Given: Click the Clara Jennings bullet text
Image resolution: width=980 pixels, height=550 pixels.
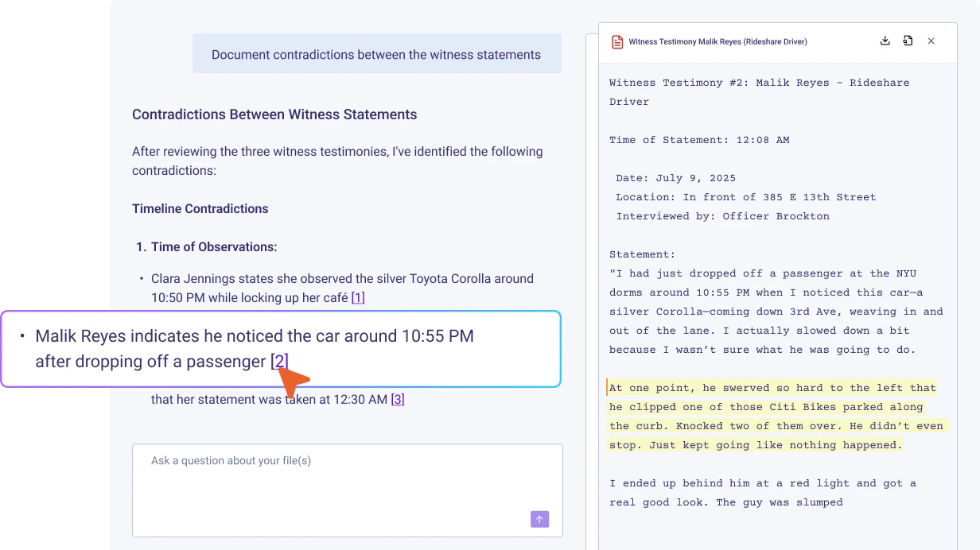Looking at the screenshot, I should tap(342, 288).
